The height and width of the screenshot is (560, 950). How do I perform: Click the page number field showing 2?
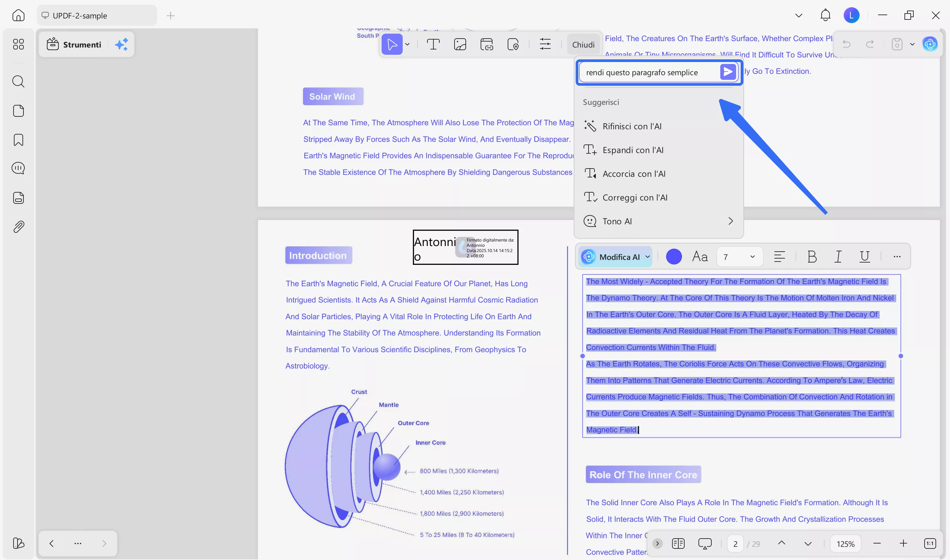pyautogui.click(x=735, y=544)
